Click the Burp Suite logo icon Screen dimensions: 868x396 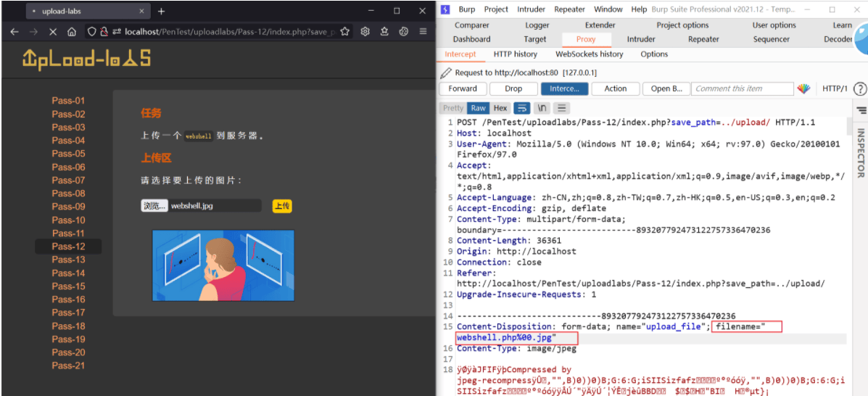(446, 9)
